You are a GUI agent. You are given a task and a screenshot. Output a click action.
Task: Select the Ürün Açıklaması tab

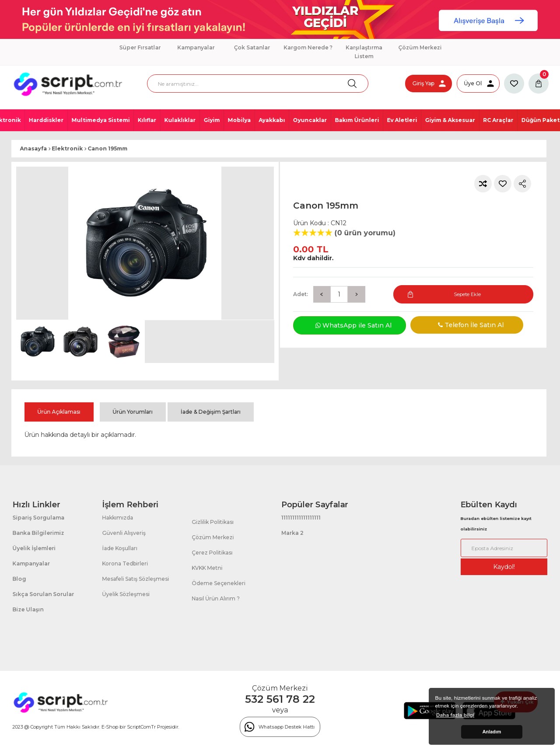[x=59, y=412]
